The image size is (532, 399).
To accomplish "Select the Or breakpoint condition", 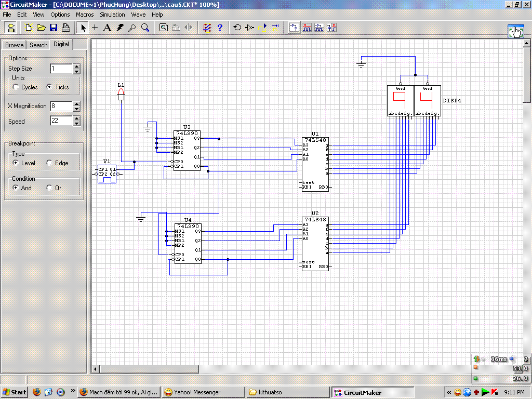I will [49, 188].
